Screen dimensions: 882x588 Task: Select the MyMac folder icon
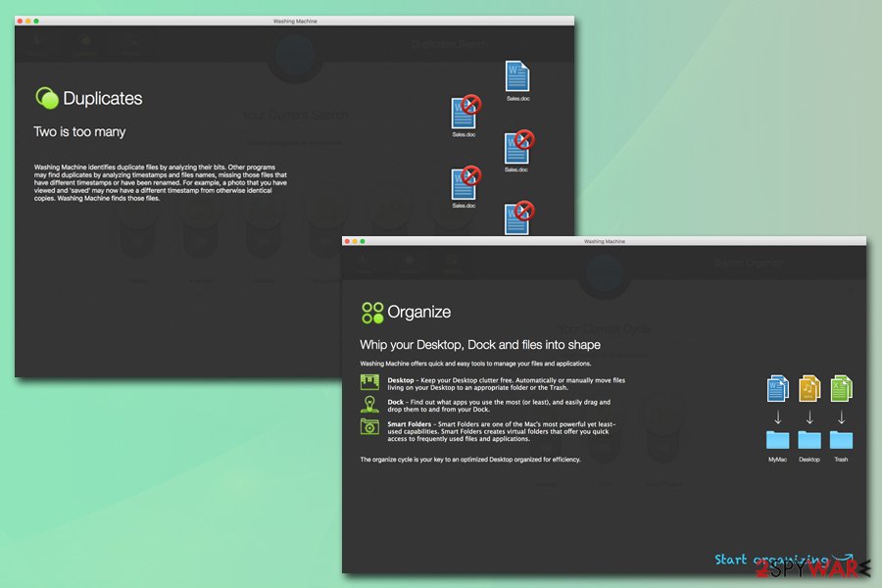[777, 439]
